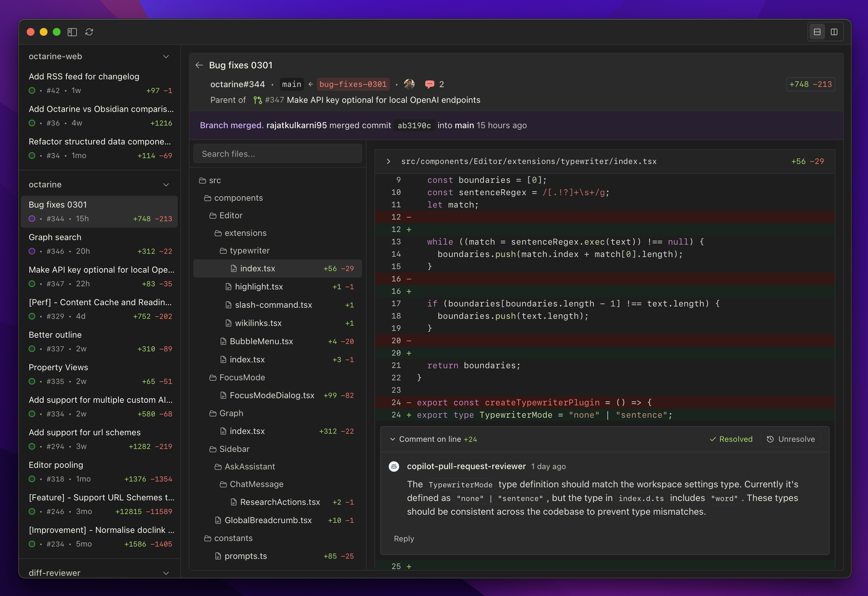Viewport: 868px width, 596px height.
Task: Enable the stacked layout view toggle
Action: pyautogui.click(x=817, y=32)
